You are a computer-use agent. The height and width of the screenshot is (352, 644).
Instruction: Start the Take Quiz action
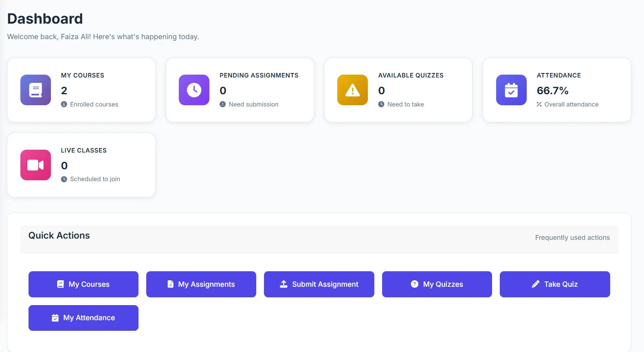pyautogui.click(x=554, y=284)
